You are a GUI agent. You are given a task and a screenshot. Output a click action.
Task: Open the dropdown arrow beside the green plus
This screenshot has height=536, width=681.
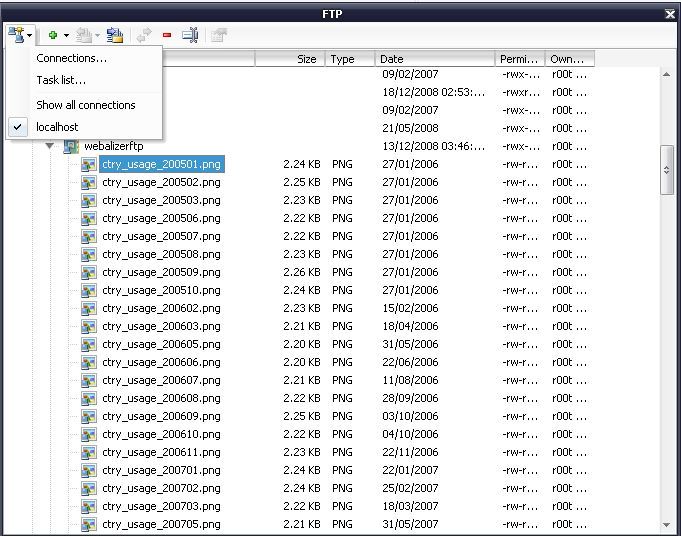[66, 35]
